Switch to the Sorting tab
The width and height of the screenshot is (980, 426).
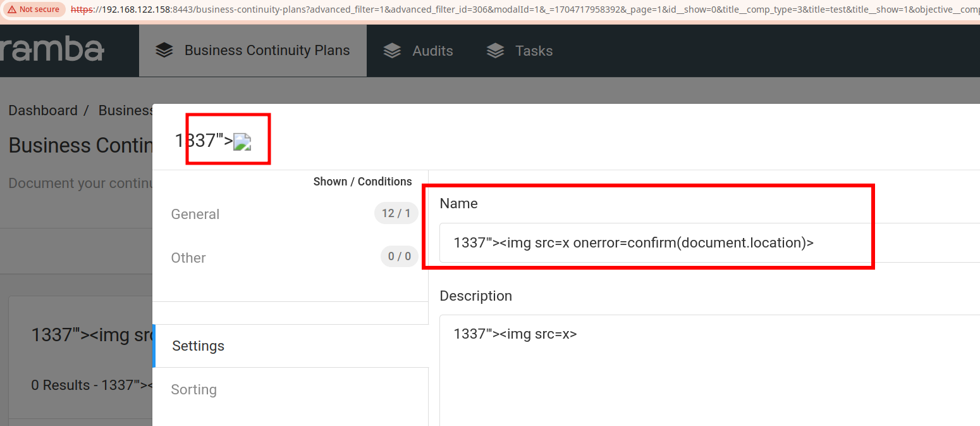pyautogui.click(x=291, y=389)
